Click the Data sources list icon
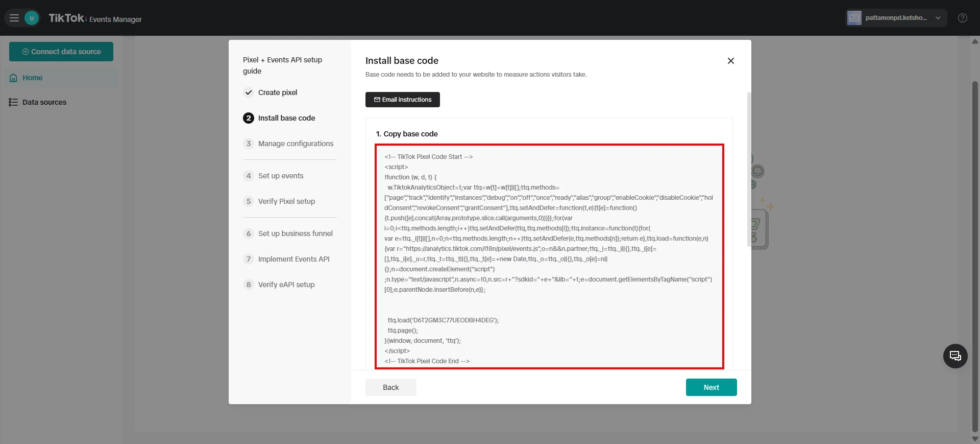The width and height of the screenshot is (980, 444). click(x=13, y=102)
